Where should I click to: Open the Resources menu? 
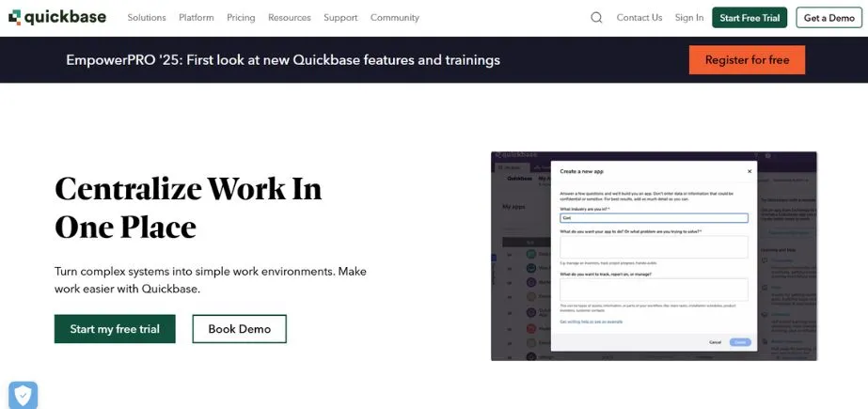[x=289, y=17]
